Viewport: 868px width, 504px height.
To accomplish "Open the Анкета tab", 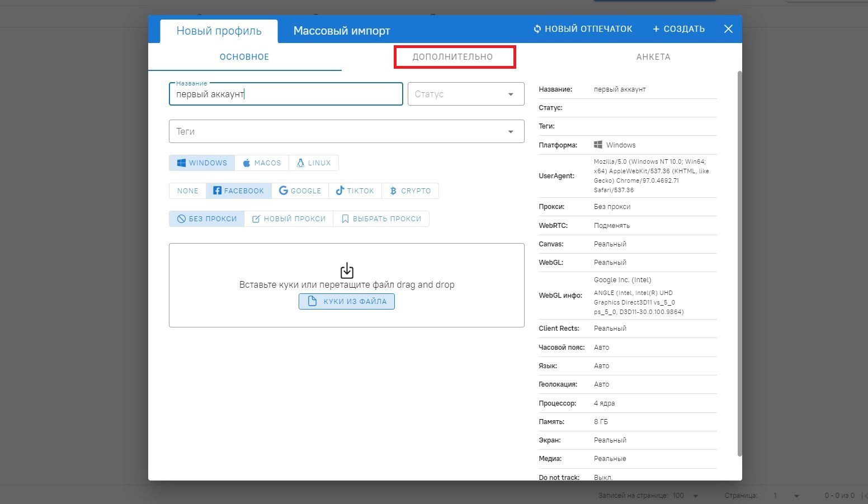I will (x=653, y=57).
